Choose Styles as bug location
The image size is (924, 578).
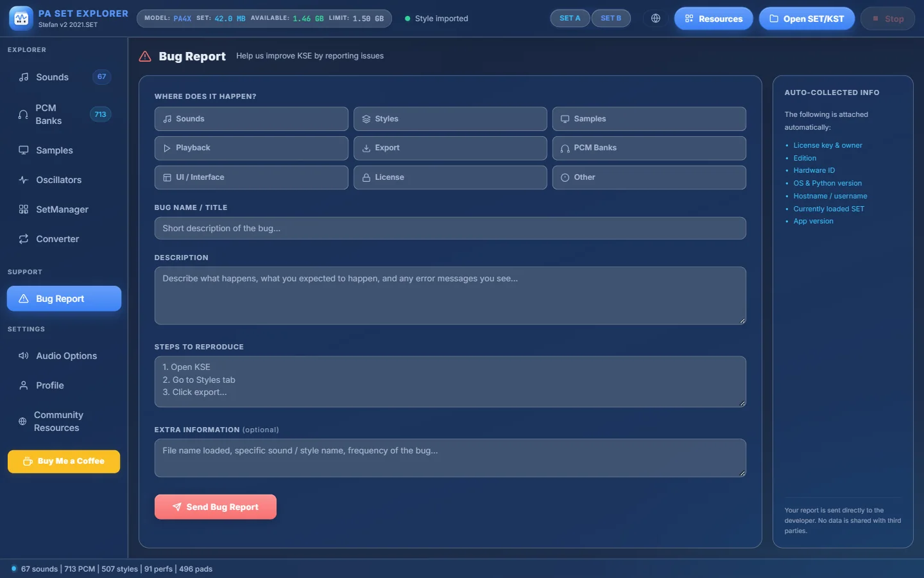point(450,119)
